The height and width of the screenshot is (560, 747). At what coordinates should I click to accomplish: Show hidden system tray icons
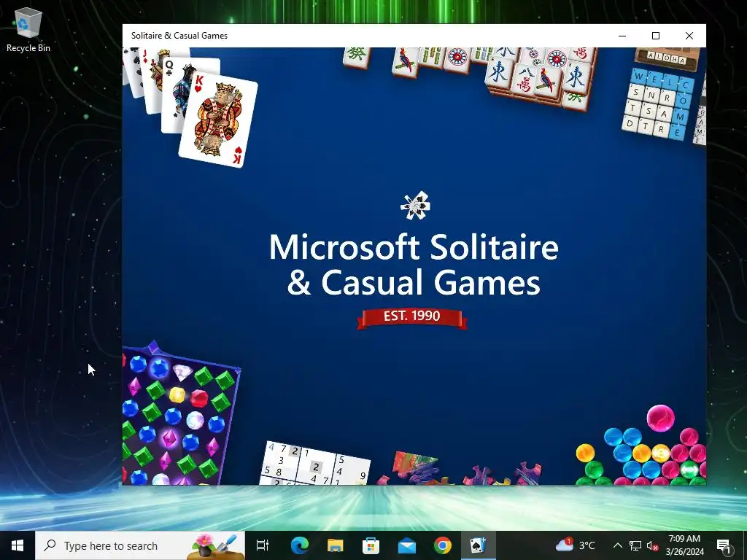(x=617, y=545)
